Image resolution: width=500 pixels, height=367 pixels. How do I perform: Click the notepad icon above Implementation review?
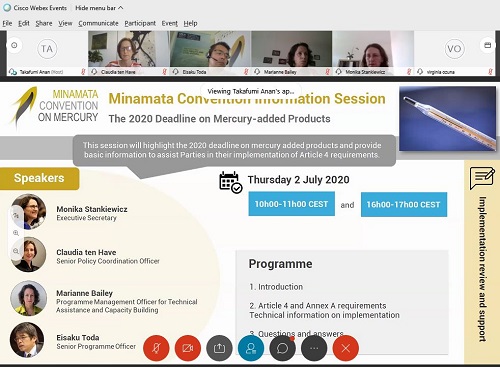(482, 178)
